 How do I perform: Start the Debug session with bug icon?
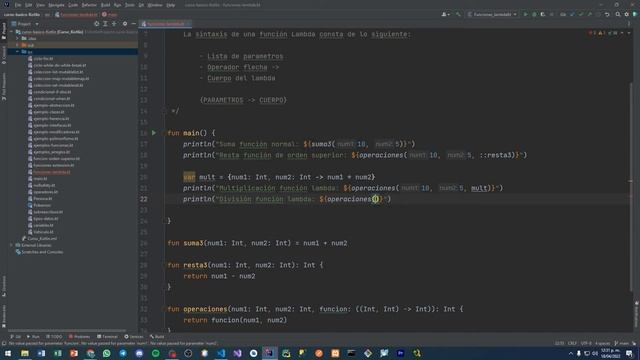tap(534, 14)
